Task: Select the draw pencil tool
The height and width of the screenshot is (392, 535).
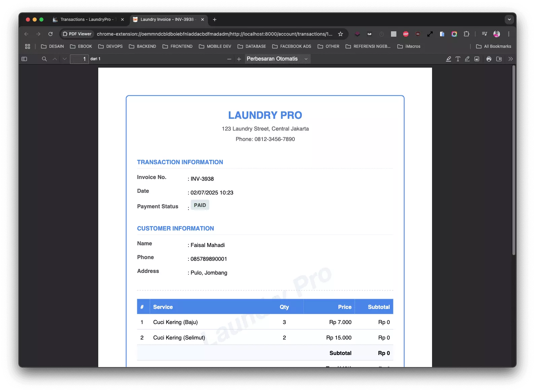Action: [x=467, y=59]
